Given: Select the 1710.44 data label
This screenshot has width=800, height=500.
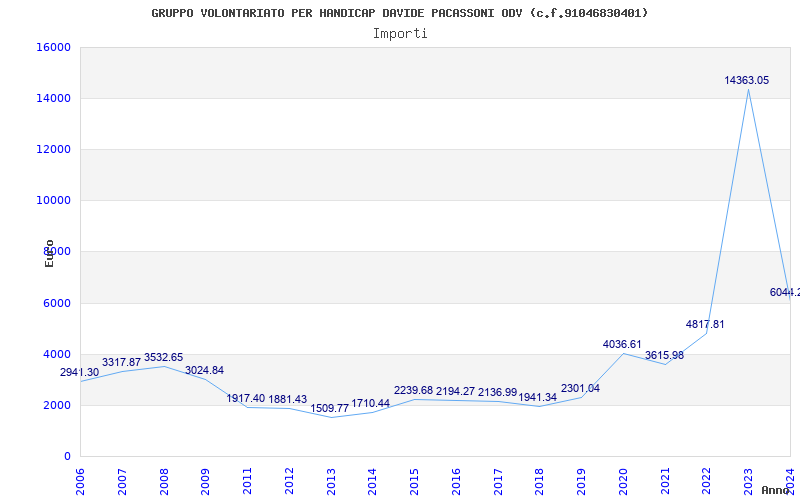Looking at the screenshot, I should pos(370,403).
